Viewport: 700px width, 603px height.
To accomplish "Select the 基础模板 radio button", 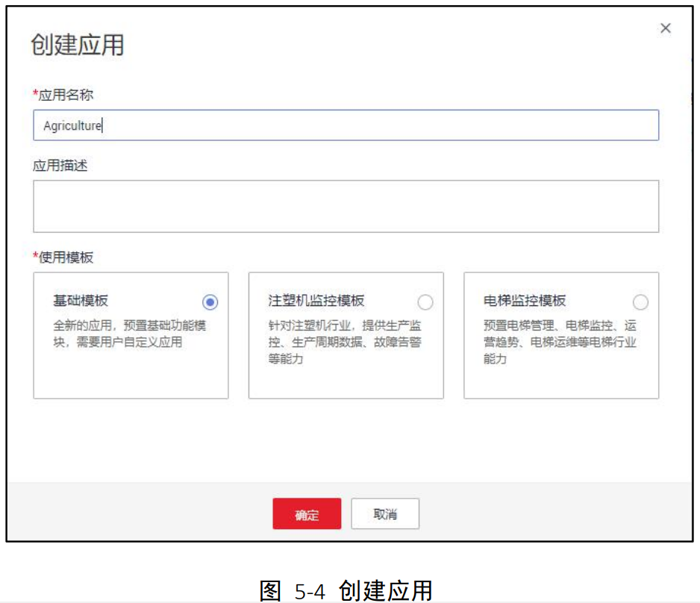I will (x=210, y=302).
